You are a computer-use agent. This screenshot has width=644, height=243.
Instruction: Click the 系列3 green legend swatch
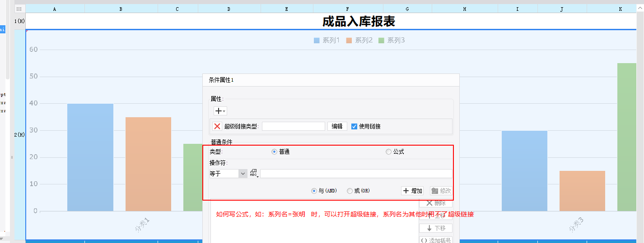point(381,41)
